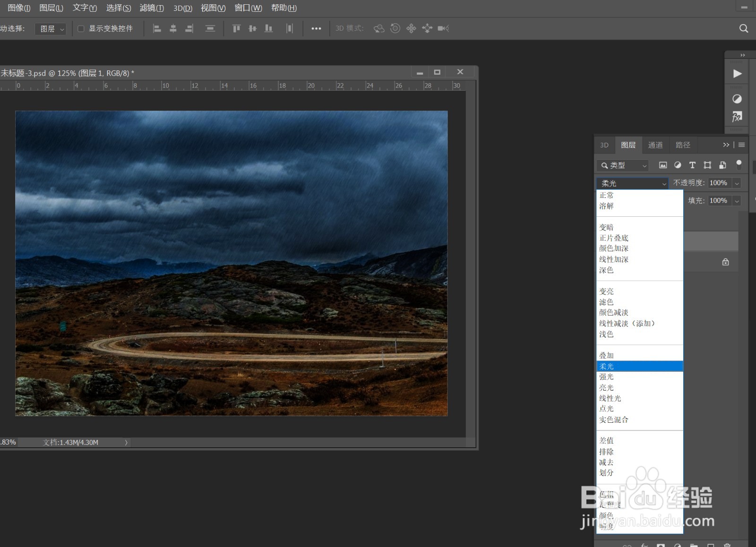The width and height of the screenshot is (756, 547).
Task: Click the status bar arrow beside document size
Action: [x=126, y=443]
